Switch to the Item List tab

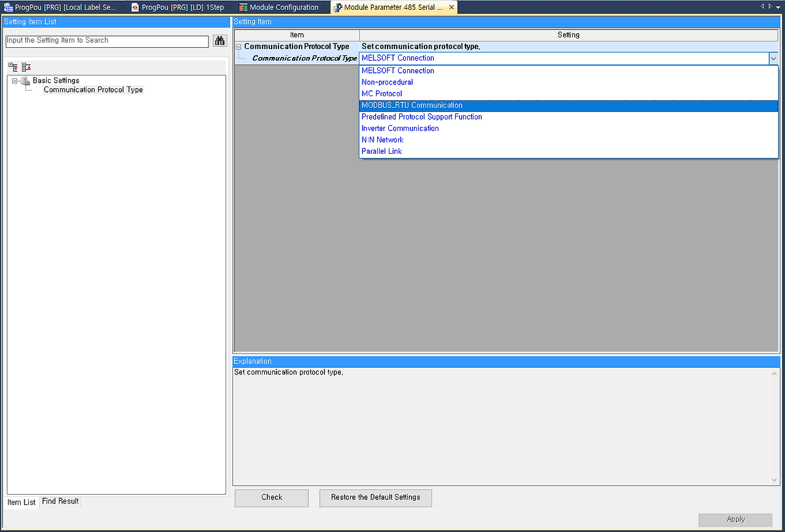pyautogui.click(x=21, y=502)
